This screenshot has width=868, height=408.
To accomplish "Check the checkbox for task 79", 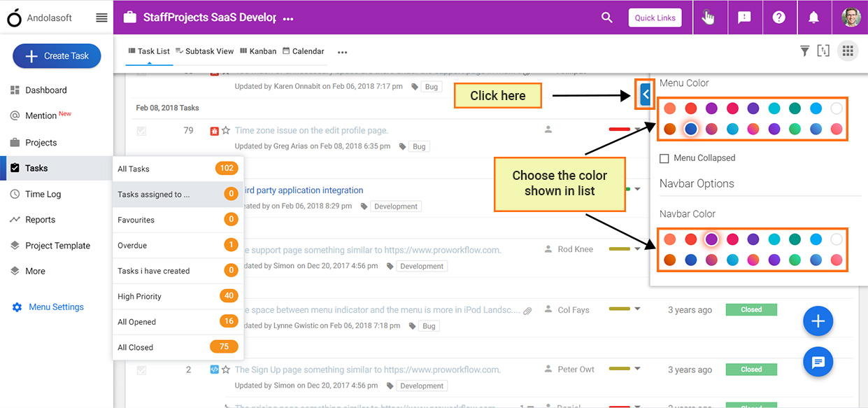I will (141, 131).
